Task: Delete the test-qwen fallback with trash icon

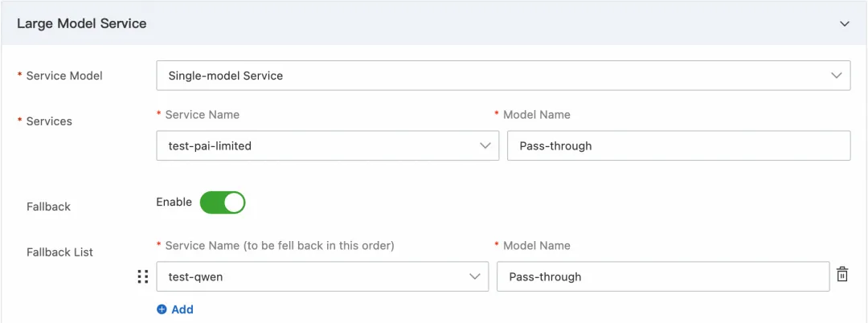Action: 842,275
